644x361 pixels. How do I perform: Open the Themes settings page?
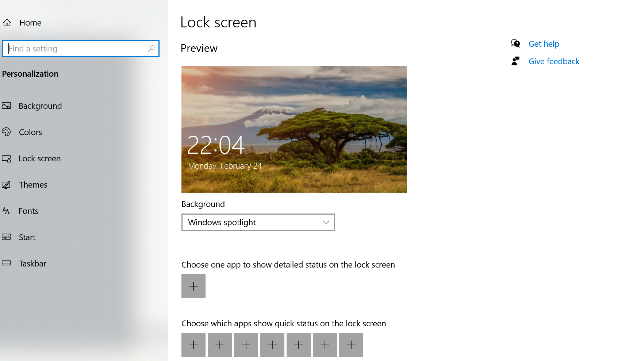point(33,185)
